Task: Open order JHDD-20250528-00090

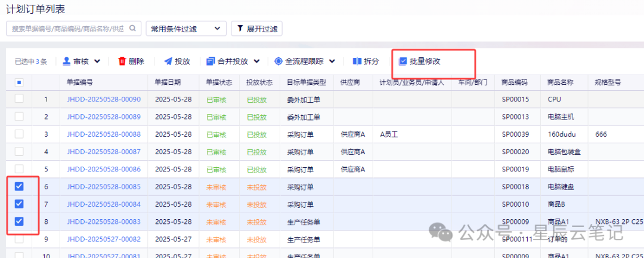Action: 104,99
